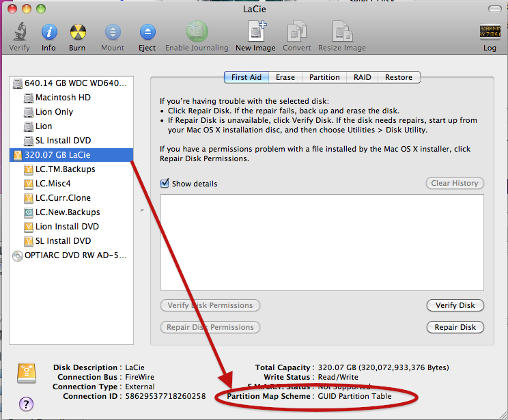Click the Write Status value Read/Write
This screenshot has height=420, width=508.
pos(338,377)
